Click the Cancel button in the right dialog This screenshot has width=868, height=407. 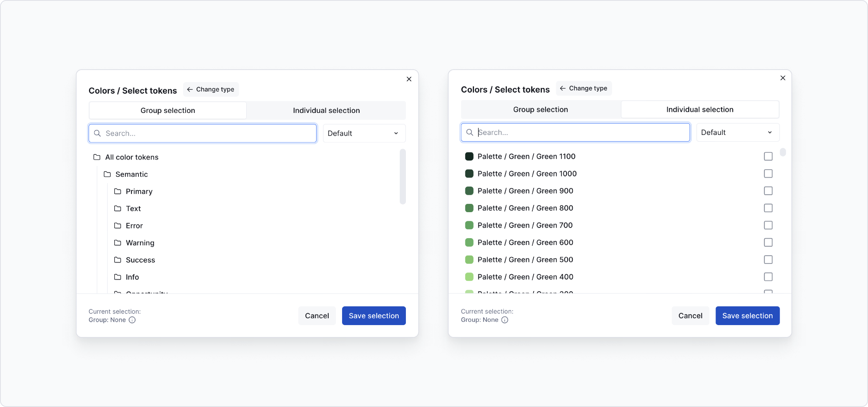point(690,315)
